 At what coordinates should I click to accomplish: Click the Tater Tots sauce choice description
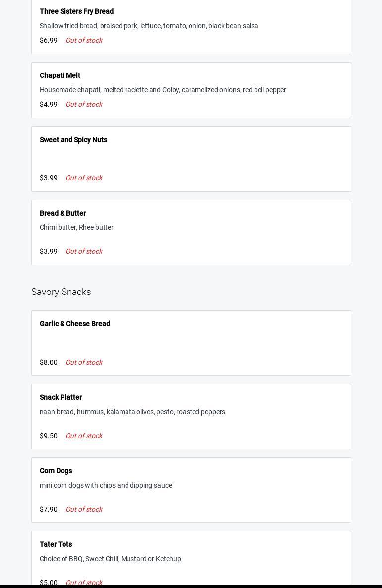point(110,559)
